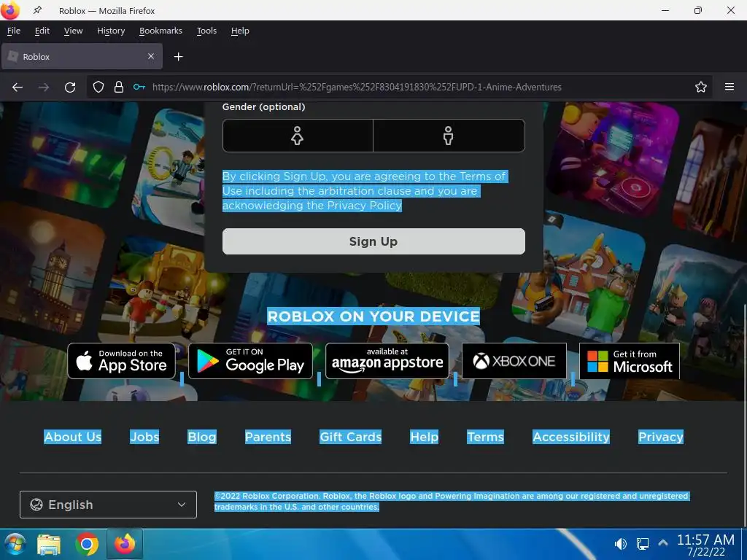Open the Jobs footer link
The image size is (747, 560).
click(x=145, y=437)
